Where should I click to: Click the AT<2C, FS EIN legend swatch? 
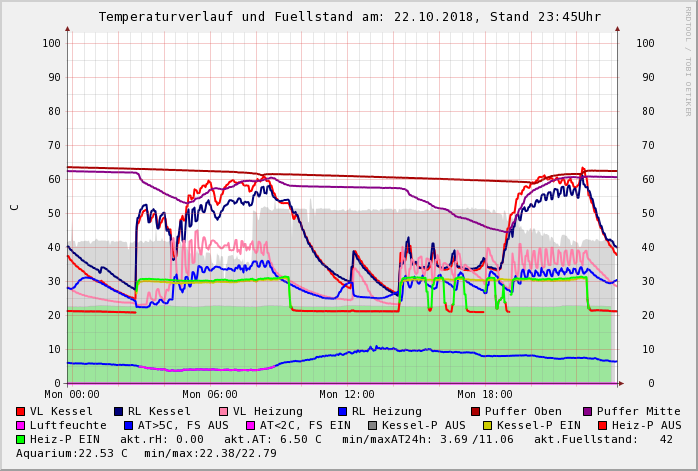click(x=252, y=425)
